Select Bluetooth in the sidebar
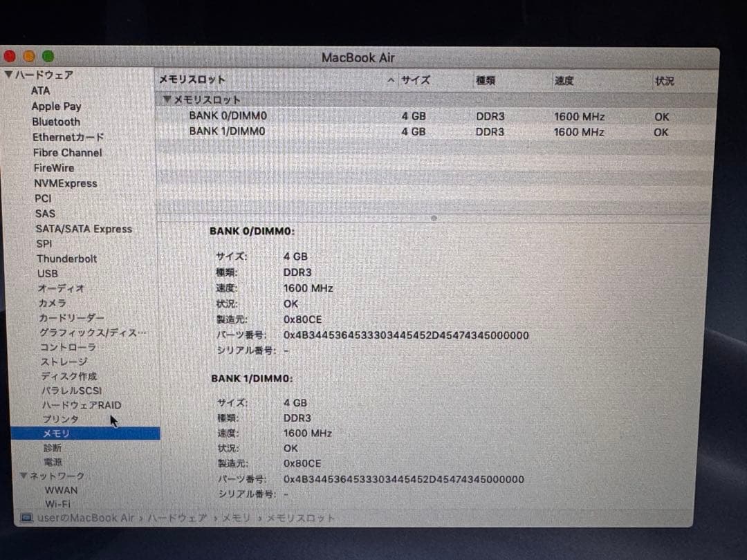 55,122
